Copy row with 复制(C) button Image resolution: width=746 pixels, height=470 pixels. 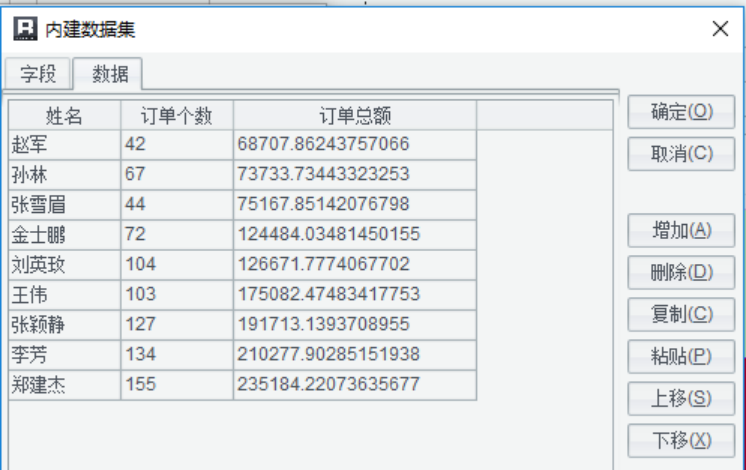[x=681, y=314]
